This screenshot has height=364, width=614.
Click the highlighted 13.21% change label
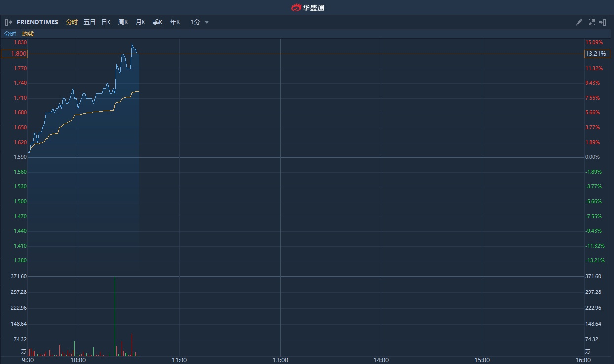tap(597, 54)
